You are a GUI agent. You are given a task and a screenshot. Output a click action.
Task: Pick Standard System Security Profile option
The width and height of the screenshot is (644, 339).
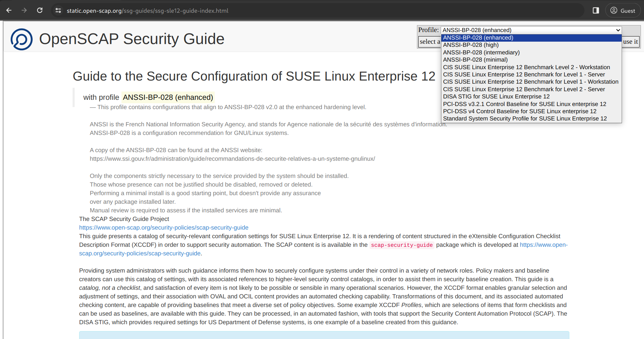(x=525, y=118)
